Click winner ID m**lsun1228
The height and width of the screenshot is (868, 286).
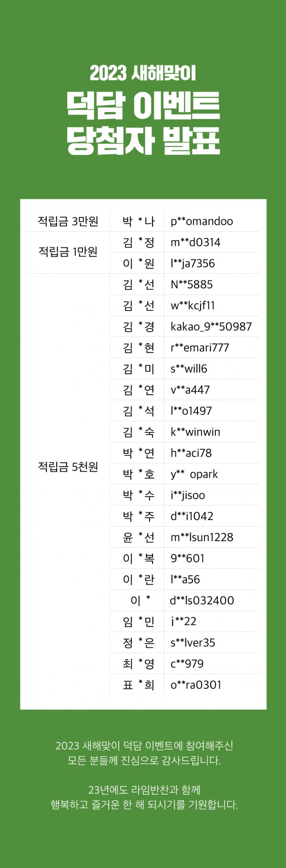point(202,538)
